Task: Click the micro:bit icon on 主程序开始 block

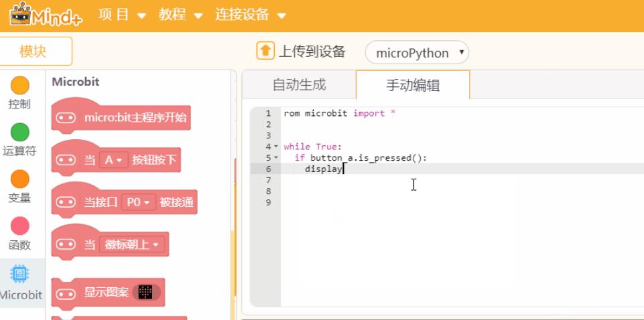Action: pos(66,118)
